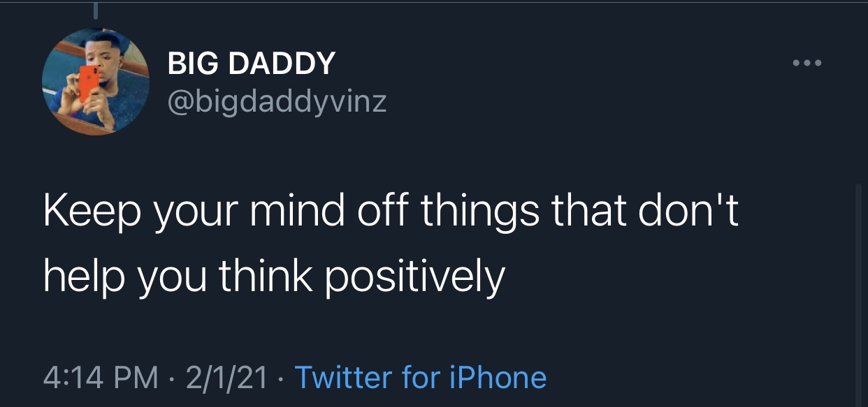Click the Twitter for iPhone source link
868x407 pixels.
[x=421, y=377]
